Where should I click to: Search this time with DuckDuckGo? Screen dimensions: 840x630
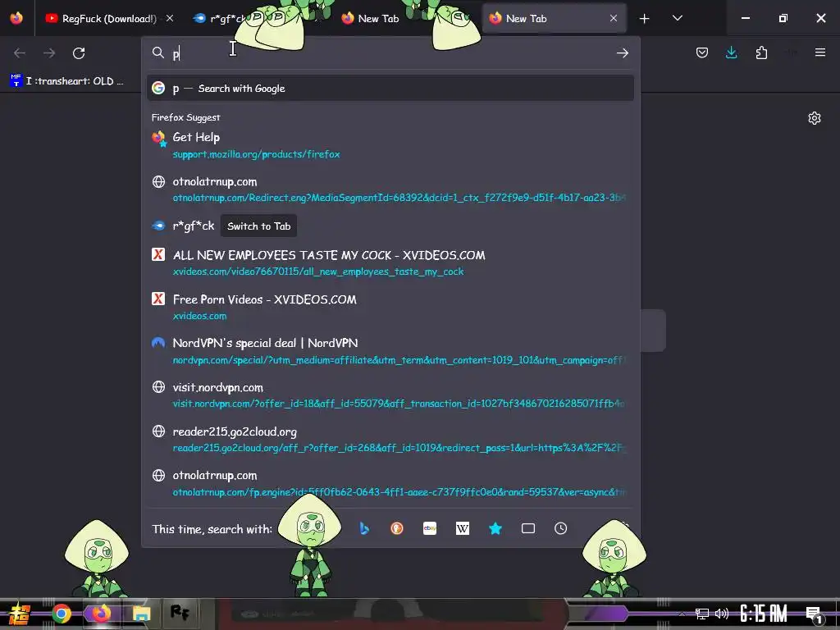pyautogui.click(x=397, y=528)
